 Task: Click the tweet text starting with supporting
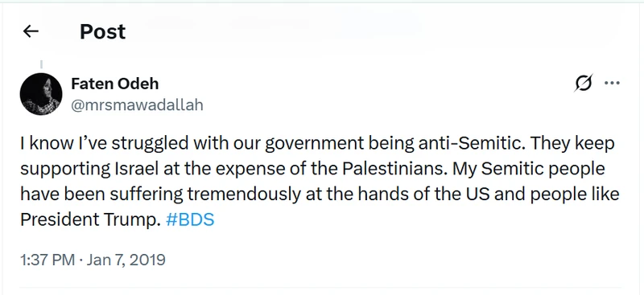(x=312, y=170)
